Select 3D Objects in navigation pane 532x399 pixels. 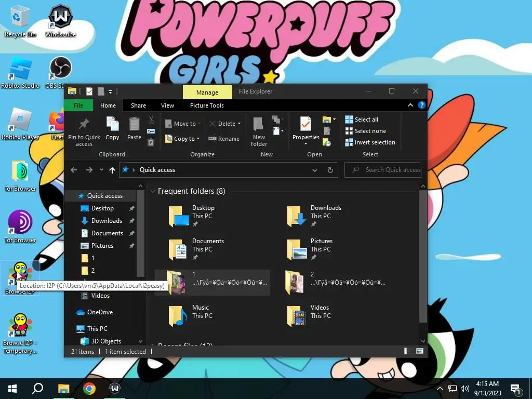[101, 341]
